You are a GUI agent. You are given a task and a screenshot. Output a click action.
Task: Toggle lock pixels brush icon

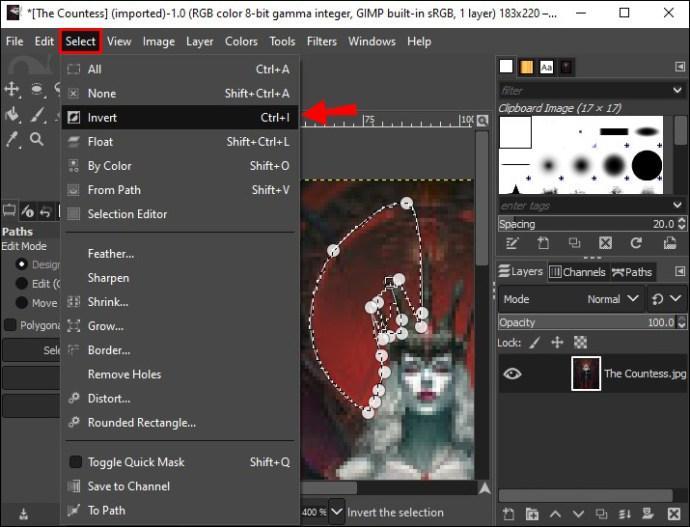[x=535, y=342]
